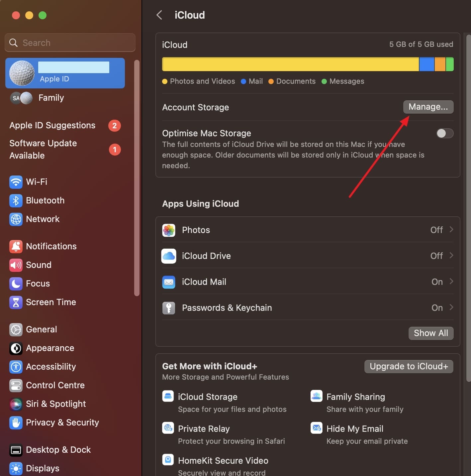Click the main pane vertical scrollbar

[x=469, y=208]
